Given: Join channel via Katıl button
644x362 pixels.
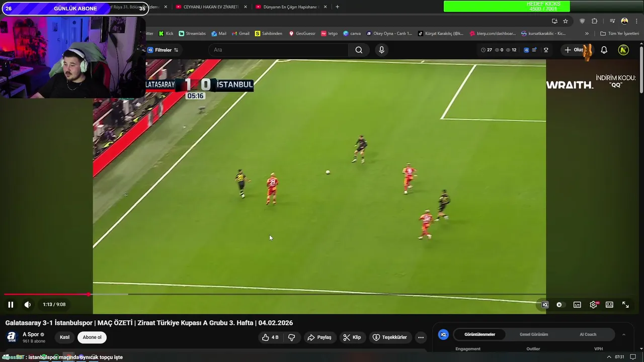Looking at the screenshot, I should coord(65,337).
